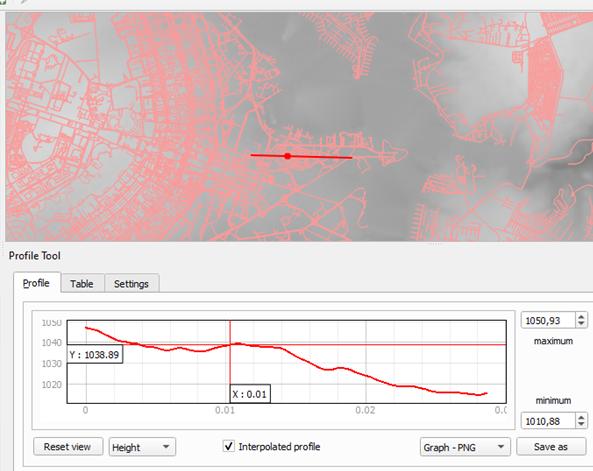593x471 pixels.
Task: Click the red marker dot on map profile line
Action: [x=288, y=156]
